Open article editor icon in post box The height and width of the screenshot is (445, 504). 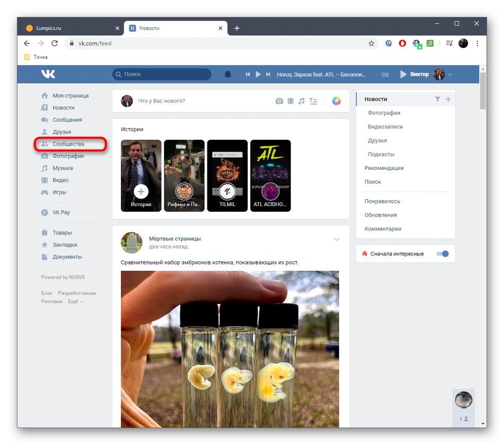pos(313,101)
